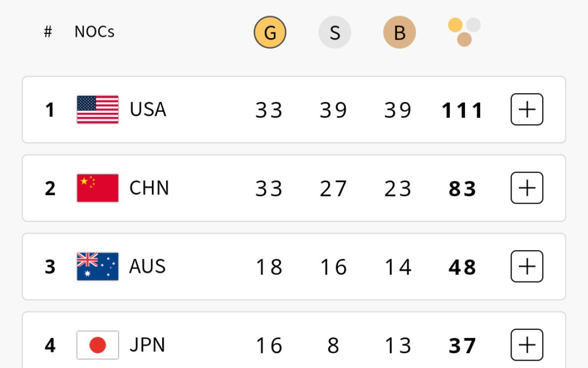Viewport: 588px width, 368px height.
Task: Expand the JPN row details
Action: [527, 345]
